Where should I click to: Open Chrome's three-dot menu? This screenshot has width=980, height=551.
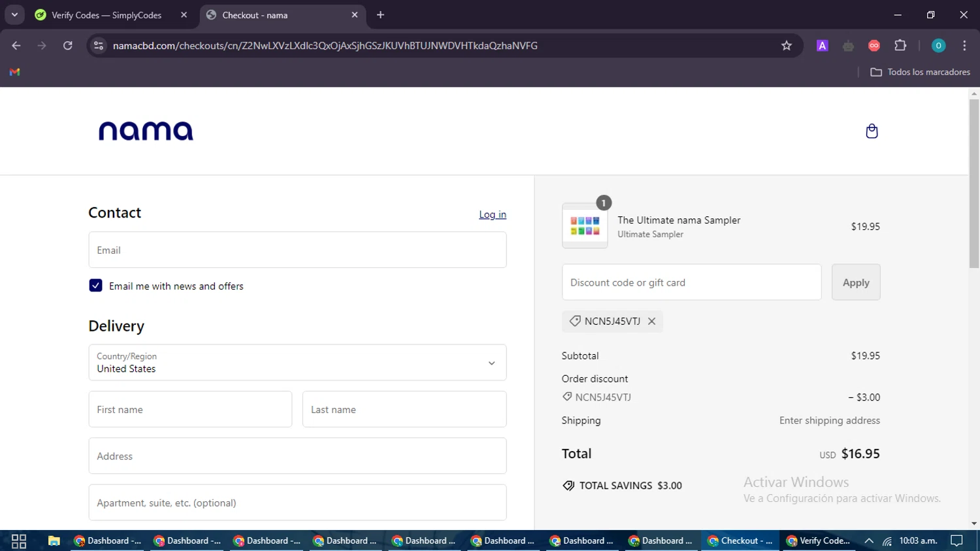point(964,46)
